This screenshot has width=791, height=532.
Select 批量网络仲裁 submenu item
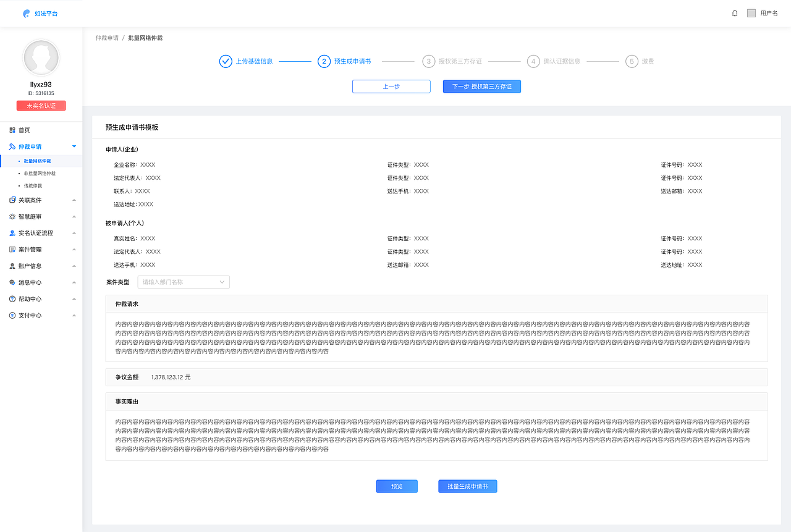tap(38, 161)
